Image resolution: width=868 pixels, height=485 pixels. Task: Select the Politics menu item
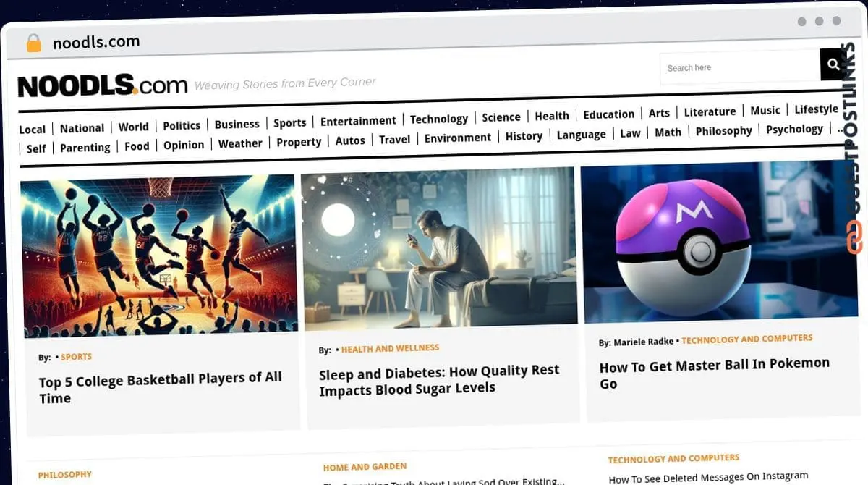pos(182,125)
